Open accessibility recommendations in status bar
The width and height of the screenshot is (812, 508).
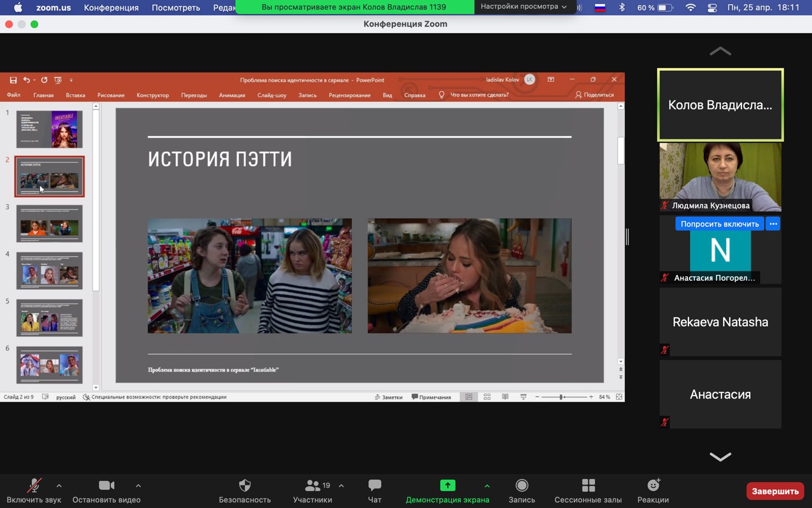(155, 397)
